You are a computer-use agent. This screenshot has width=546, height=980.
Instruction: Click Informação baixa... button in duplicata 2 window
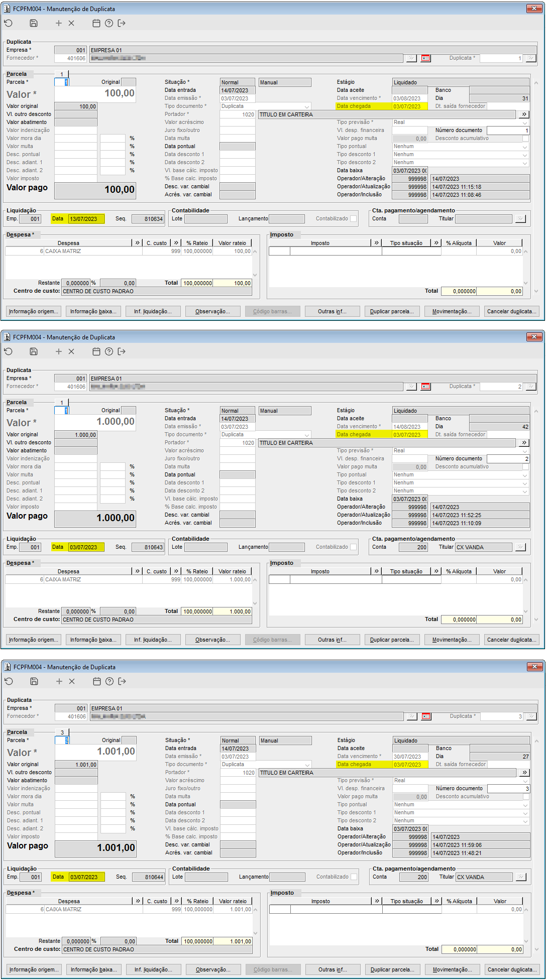[x=93, y=640]
